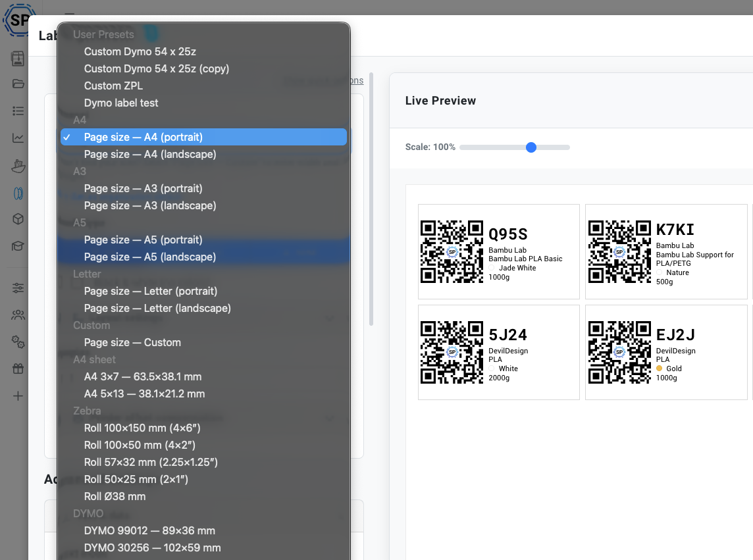The image size is (753, 560).
Task: Open the sliders settings sidebar icon
Action: click(x=18, y=288)
